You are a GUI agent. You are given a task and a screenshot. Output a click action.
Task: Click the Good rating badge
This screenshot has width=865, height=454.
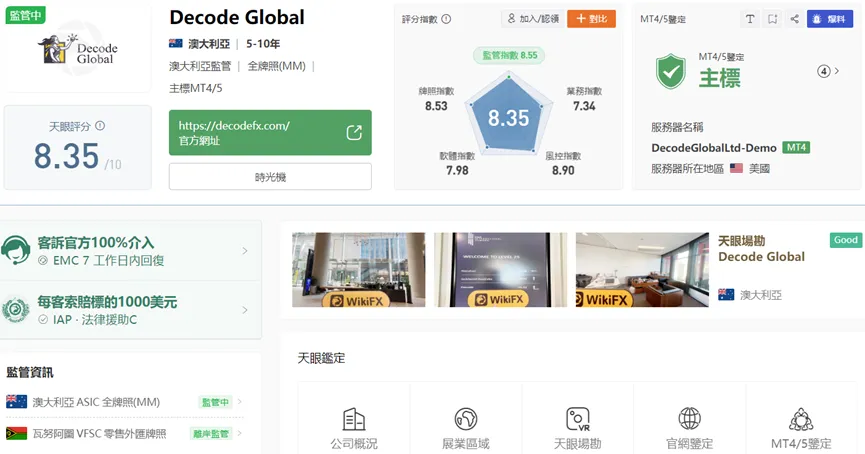point(845,240)
